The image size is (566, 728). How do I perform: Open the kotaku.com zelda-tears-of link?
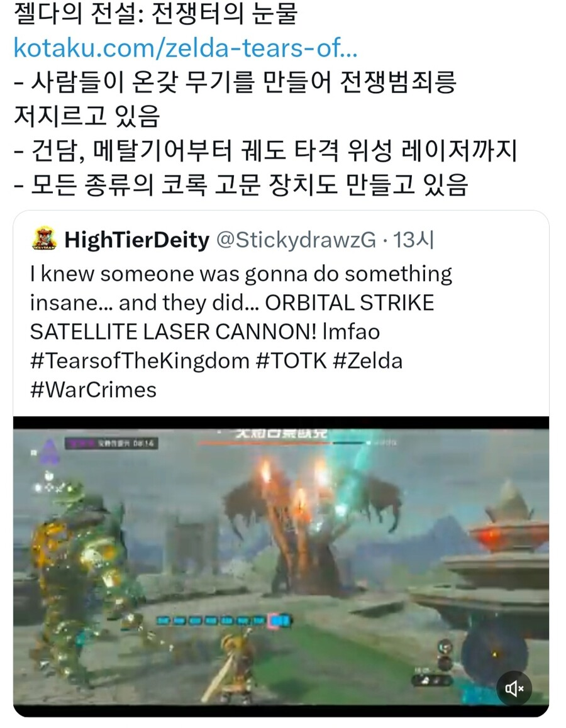click(186, 47)
